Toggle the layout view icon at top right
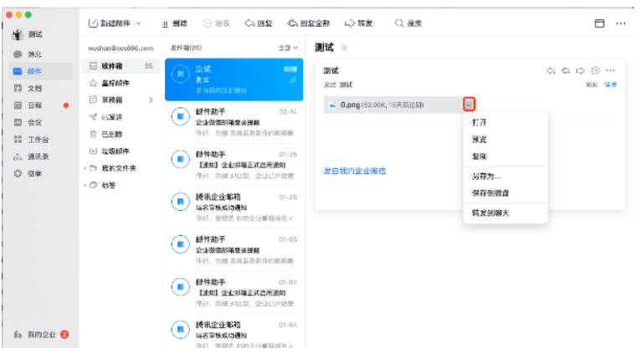The height and width of the screenshot is (364, 642). click(599, 23)
